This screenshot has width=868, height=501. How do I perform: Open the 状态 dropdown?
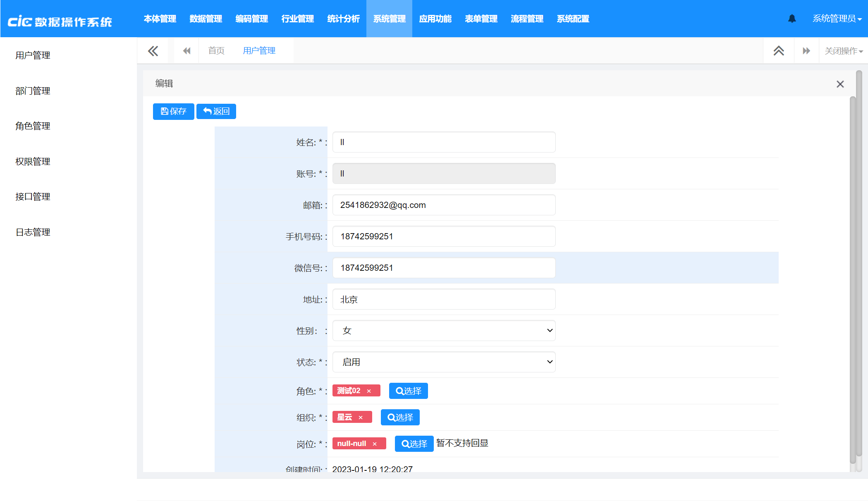pos(444,362)
